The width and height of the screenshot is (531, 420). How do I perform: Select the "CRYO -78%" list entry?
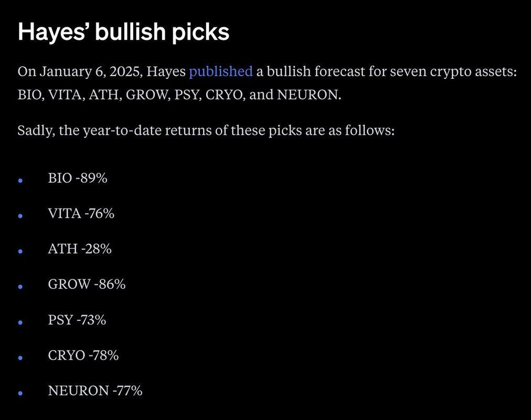[83, 355]
